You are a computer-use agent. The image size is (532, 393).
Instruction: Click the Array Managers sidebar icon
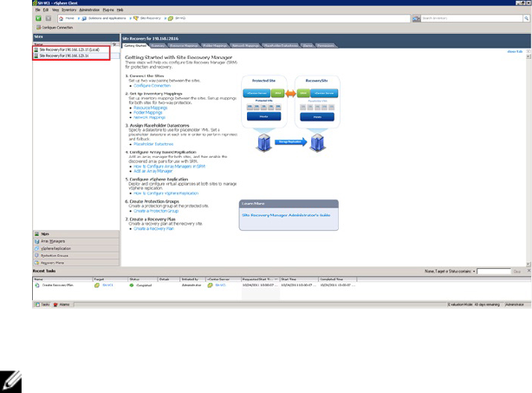coord(37,241)
